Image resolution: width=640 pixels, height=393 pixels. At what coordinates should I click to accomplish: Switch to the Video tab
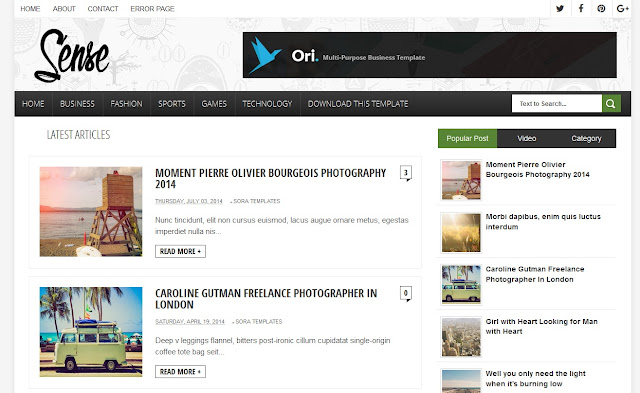click(527, 138)
